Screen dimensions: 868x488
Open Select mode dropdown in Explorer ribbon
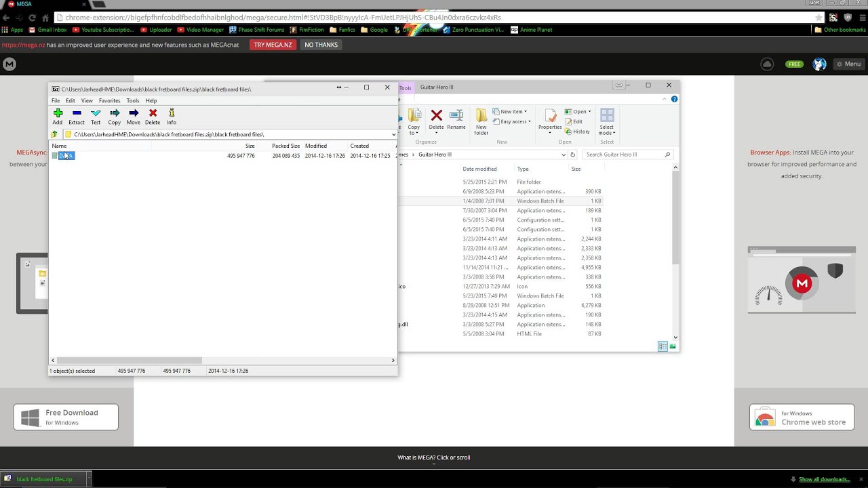607,122
